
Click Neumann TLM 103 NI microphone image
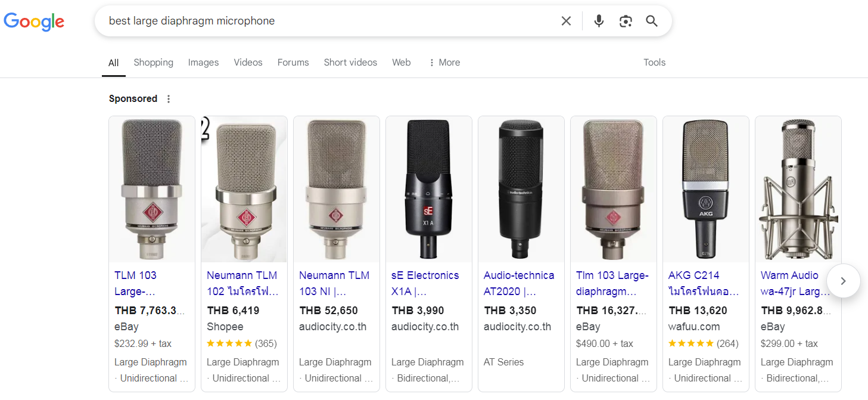(x=337, y=190)
